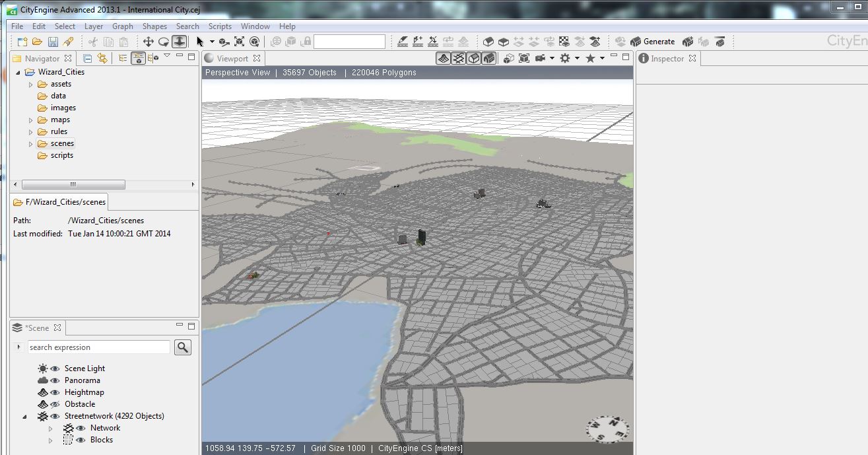868x455 pixels.
Task: Click the house icon after Delete Models
Action: point(719,42)
